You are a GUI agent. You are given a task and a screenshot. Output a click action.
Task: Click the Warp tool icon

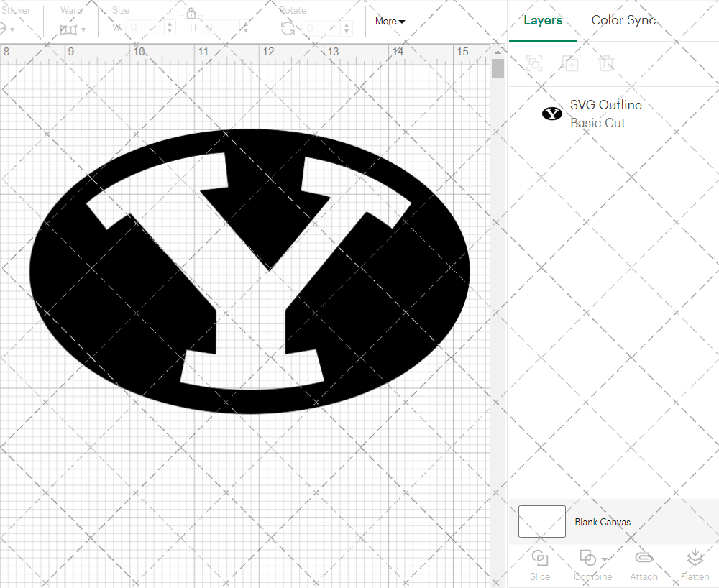[x=69, y=28]
